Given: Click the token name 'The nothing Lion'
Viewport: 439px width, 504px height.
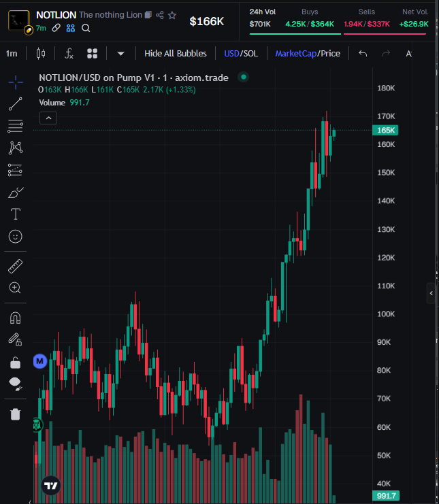Looking at the screenshot, I should pos(110,15).
